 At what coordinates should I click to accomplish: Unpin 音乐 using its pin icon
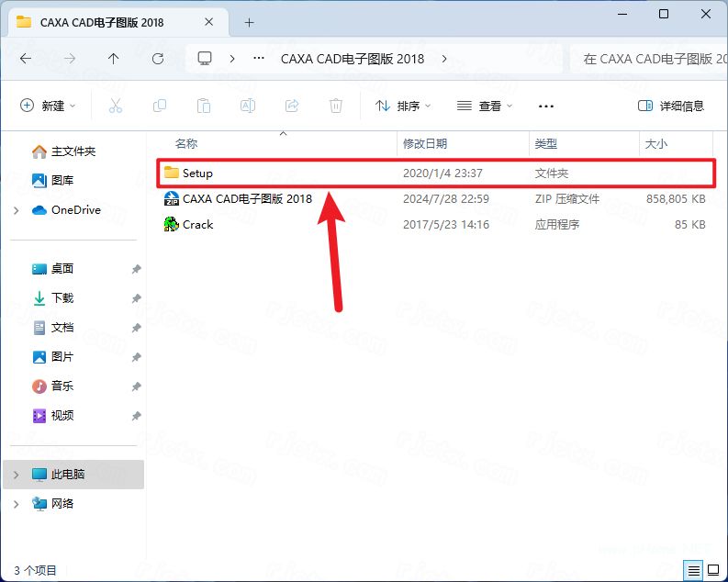pos(136,386)
